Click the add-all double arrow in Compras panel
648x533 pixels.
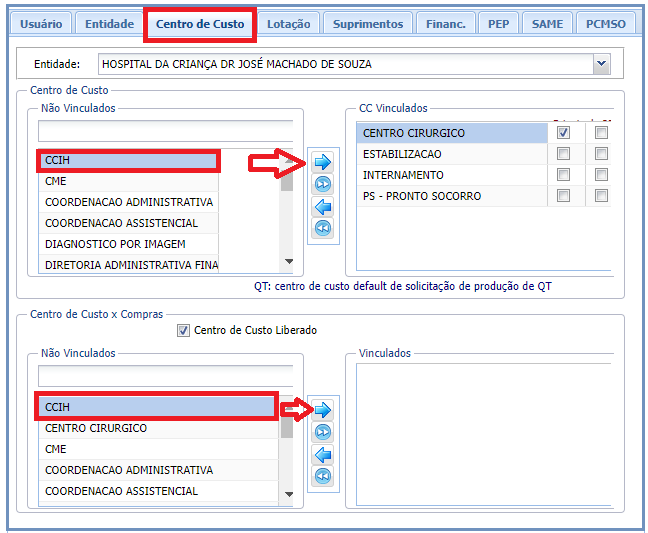click(x=323, y=432)
